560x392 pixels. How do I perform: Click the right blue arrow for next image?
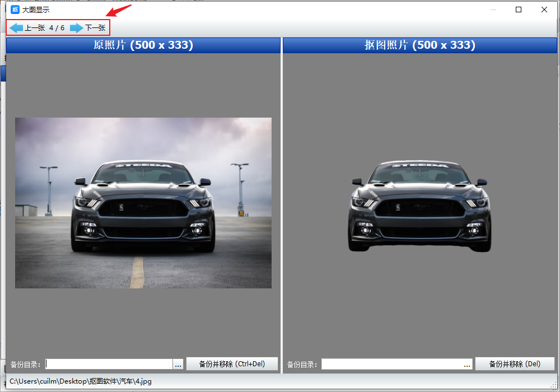(x=77, y=28)
